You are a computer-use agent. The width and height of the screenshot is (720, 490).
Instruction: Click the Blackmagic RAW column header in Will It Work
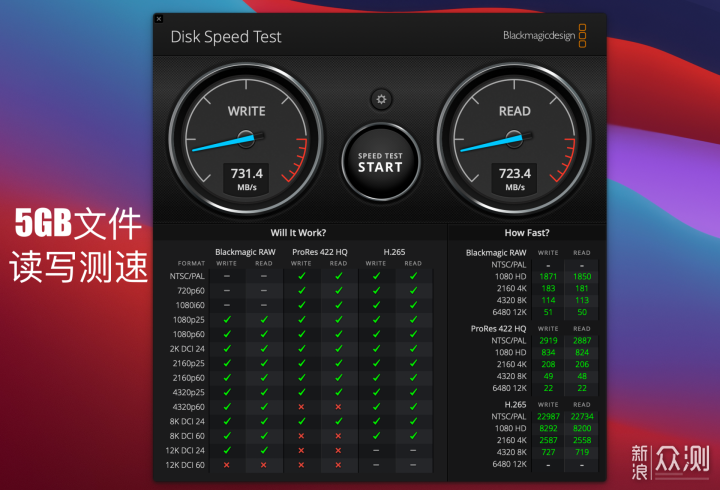point(245,252)
